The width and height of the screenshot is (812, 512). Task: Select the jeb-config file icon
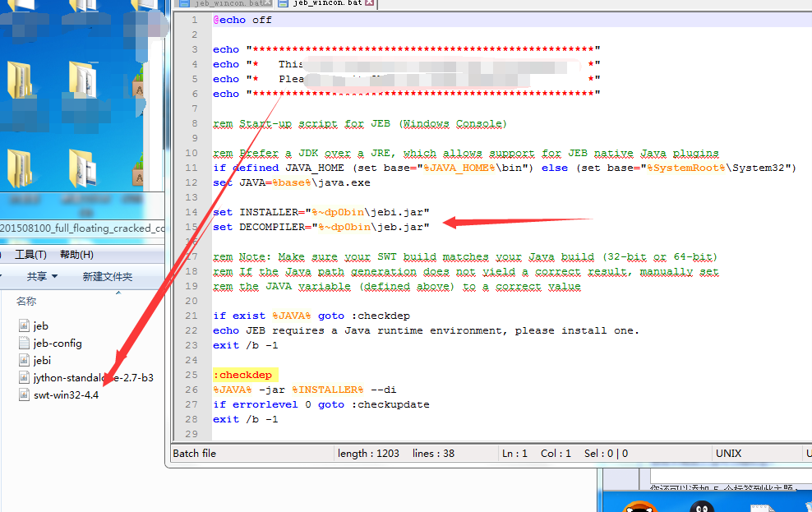24,343
